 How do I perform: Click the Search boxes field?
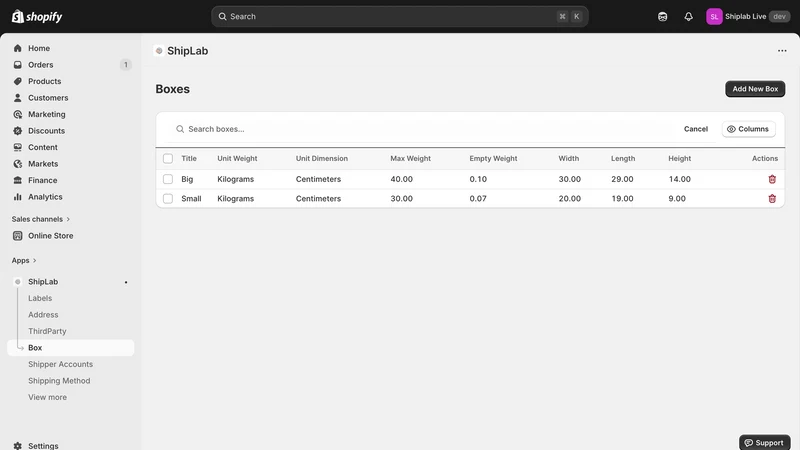coord(423,129)
